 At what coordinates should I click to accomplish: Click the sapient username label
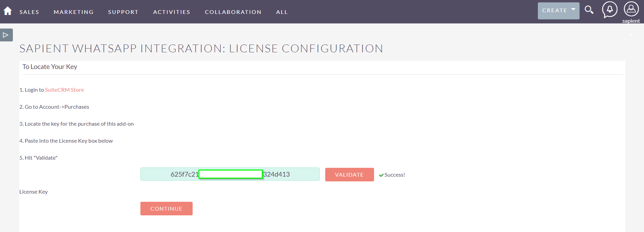click(x=631, y=21)
